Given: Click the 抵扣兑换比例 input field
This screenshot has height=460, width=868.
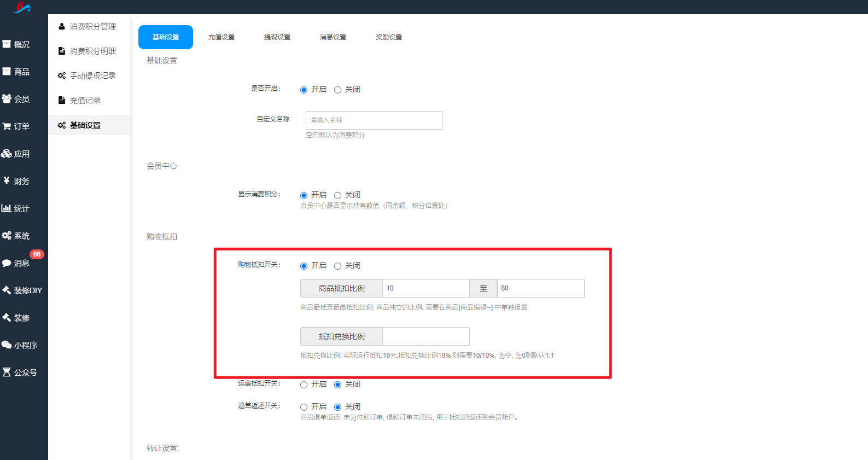Looking at the screenshot, I should pyautogui.click(x=426, y=336).
